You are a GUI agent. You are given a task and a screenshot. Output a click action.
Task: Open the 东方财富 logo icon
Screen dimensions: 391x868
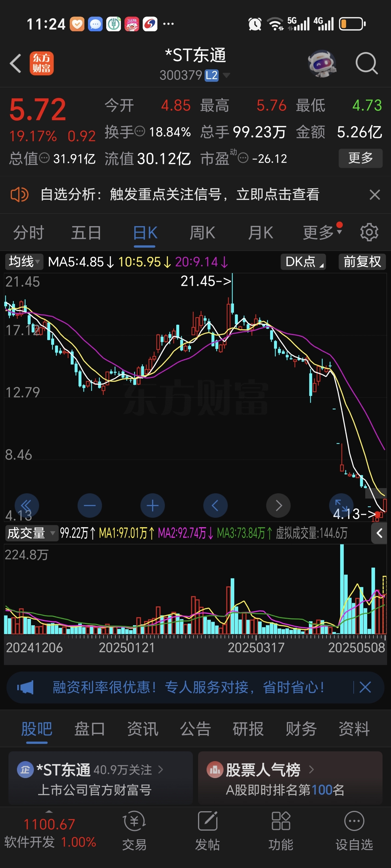click(41, 63)
